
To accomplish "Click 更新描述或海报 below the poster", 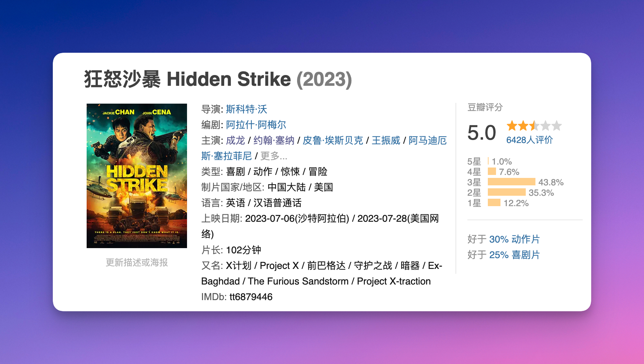I will (x=137, y=263).
